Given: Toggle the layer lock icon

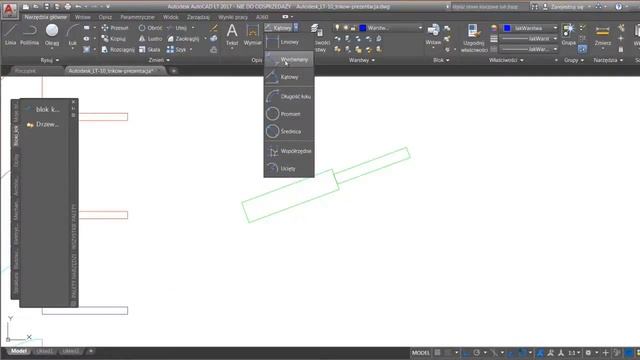Looking at the screenshot, I should pyautogui.click(x=353, y=28).
